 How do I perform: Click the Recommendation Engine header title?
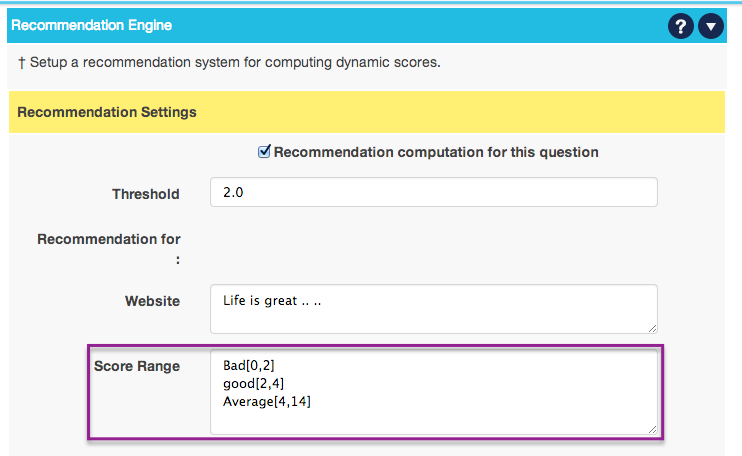(x=91, y=24)
